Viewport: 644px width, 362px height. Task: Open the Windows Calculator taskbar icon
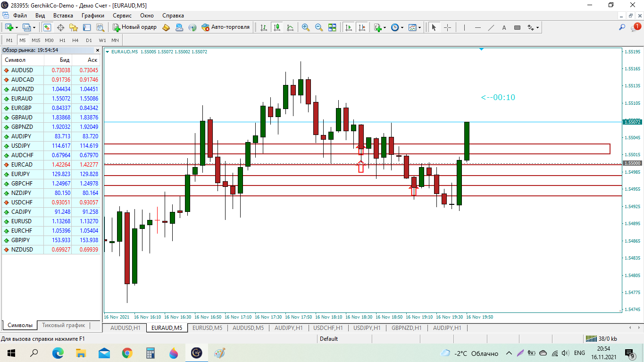(x=151, y=353)
